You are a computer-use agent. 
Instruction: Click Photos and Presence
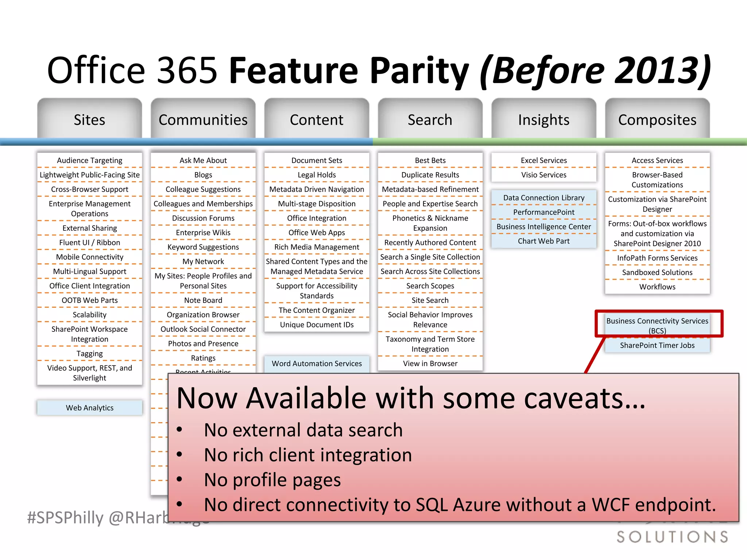(x=203, y=344)
